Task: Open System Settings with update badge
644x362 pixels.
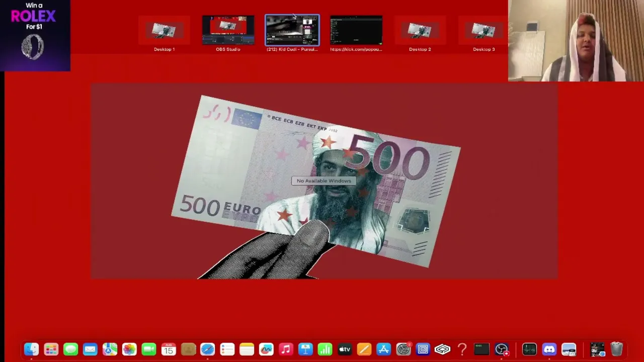Action: 404,349
